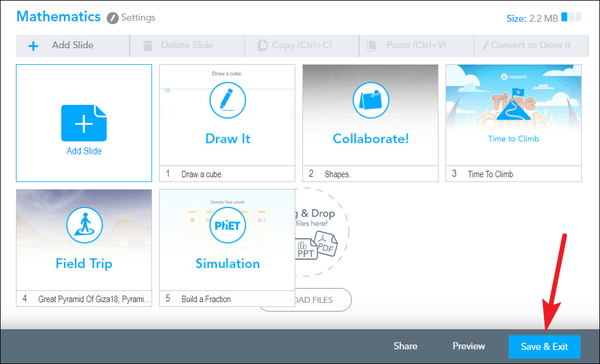Click the Delete Slide trash icon

[148, 46]
